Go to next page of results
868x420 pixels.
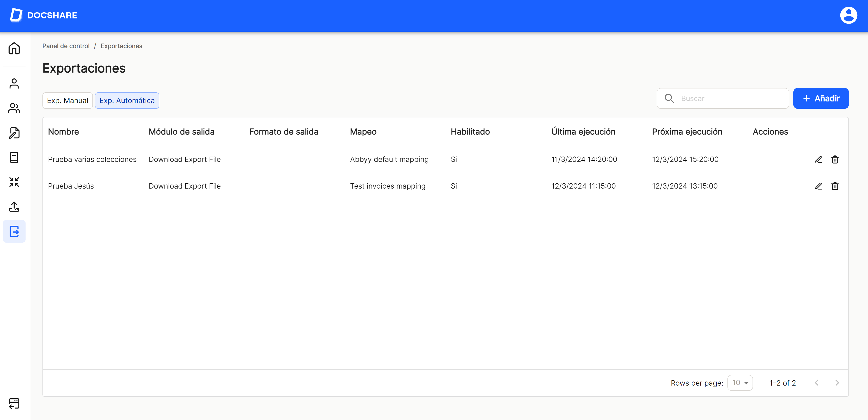837,383
